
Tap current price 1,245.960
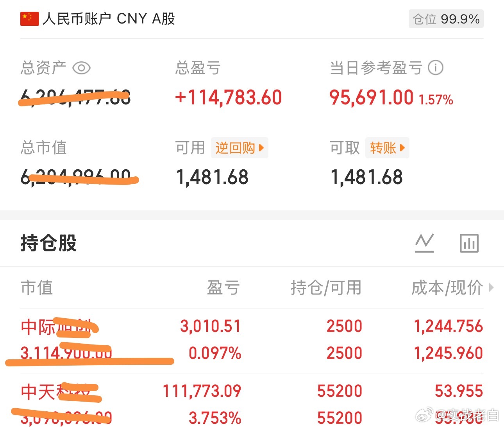(x=449, y=353)
